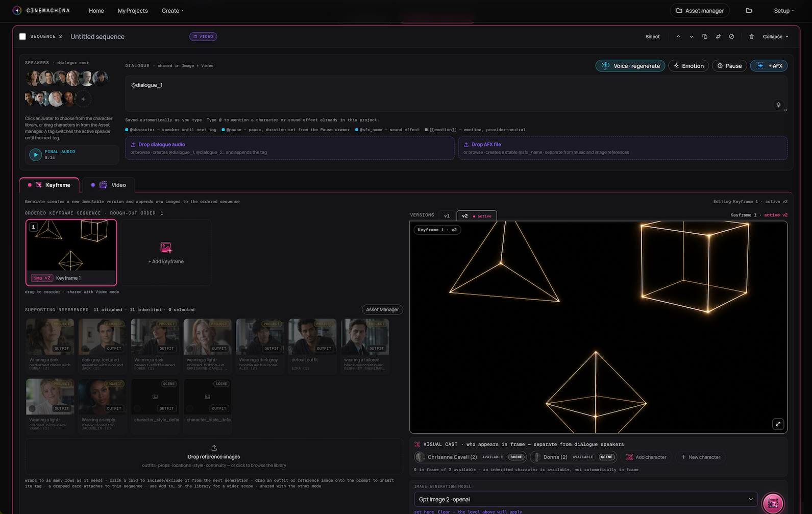812x514 pixels.
Task: Toggle the Sequence 2 checkbox
Action: coord(22,37)
